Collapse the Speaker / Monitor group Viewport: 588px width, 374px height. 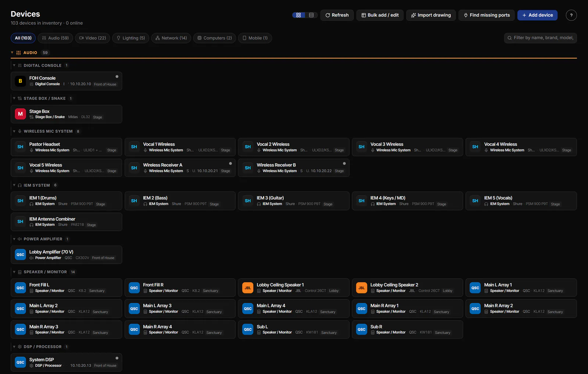(14, 272)
